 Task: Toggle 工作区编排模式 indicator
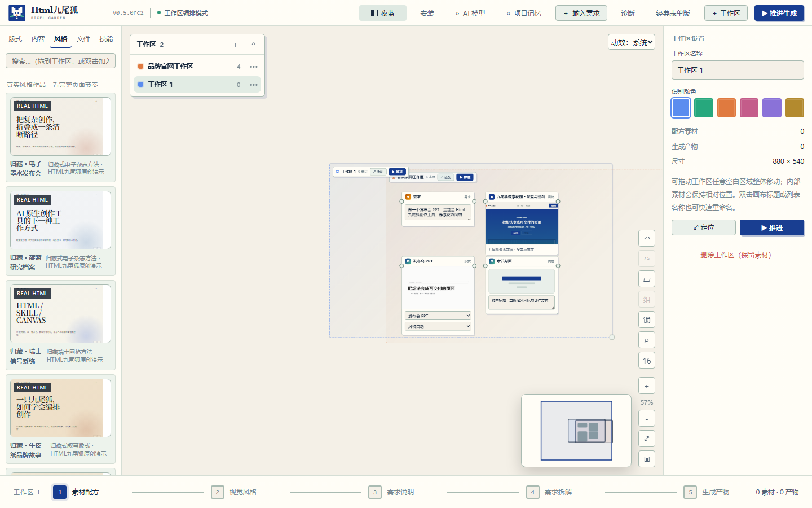(x=182, y=13)
